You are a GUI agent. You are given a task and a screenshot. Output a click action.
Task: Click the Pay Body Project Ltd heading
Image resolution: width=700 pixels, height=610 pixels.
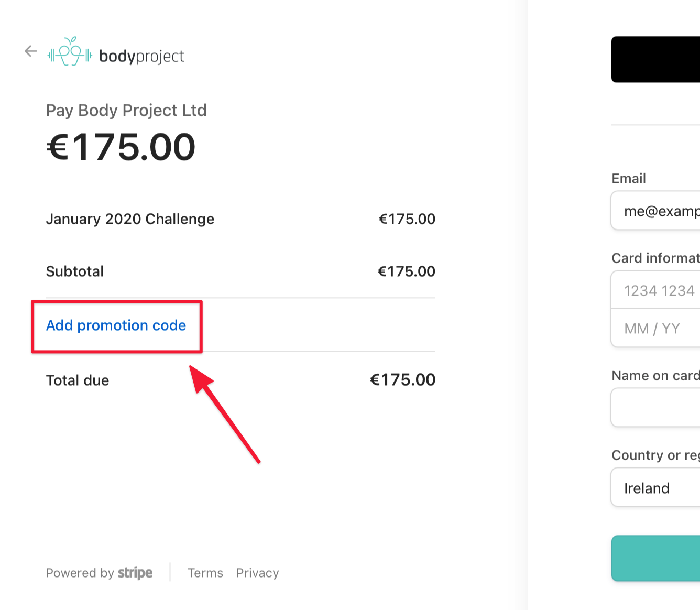pos(126,110)
